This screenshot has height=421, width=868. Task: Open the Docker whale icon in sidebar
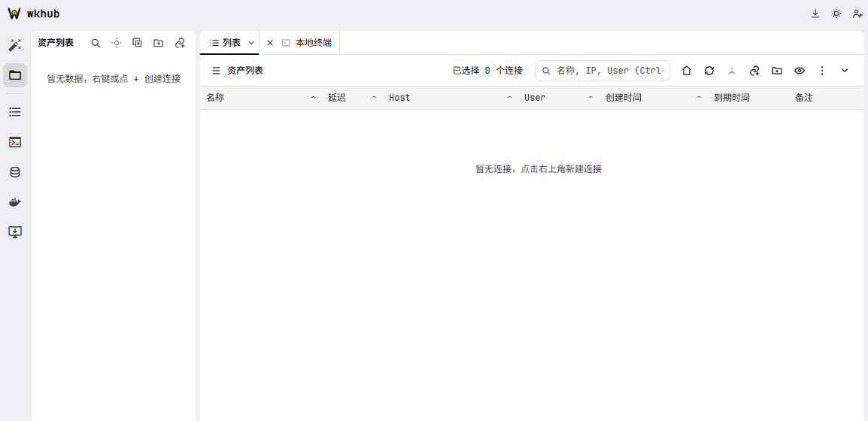click(15, 202)
